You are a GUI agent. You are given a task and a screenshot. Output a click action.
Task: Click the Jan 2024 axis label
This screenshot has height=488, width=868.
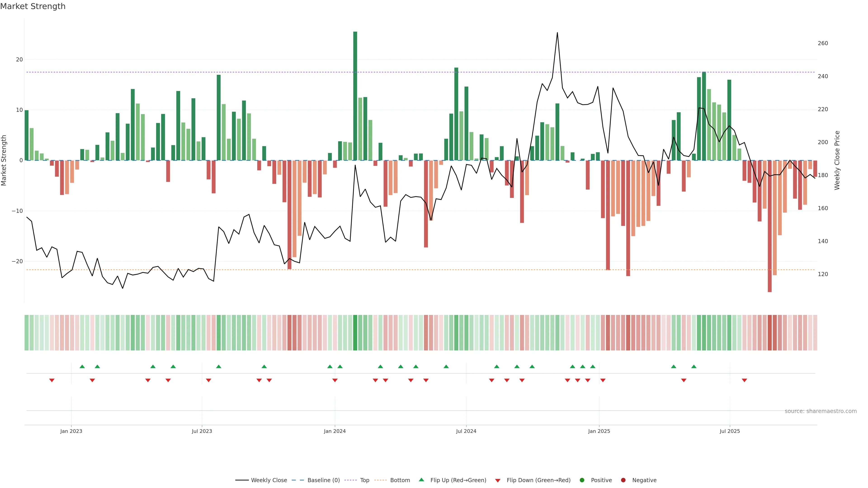335,431
